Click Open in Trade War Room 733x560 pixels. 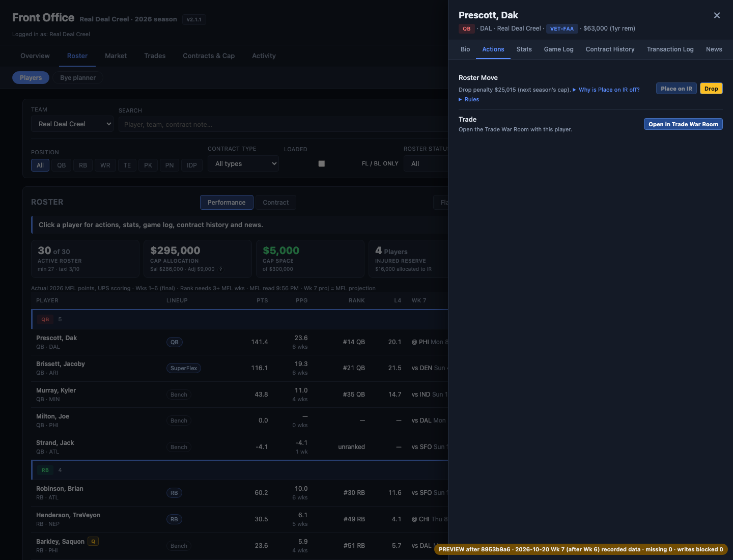[x=683, y=124]
